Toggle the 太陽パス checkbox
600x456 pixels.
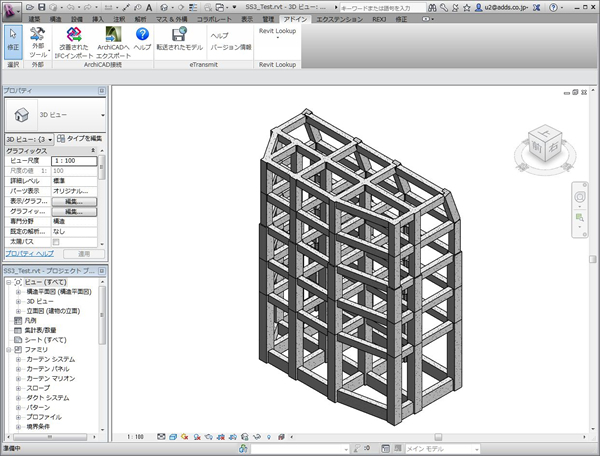click(x=56, y=242)
